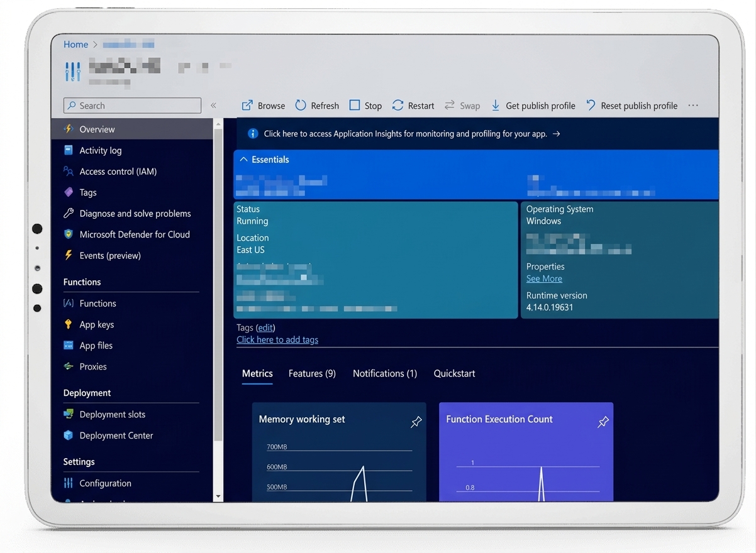Click the See More properties link
The image size is (756, 553).
click(544, 278)
